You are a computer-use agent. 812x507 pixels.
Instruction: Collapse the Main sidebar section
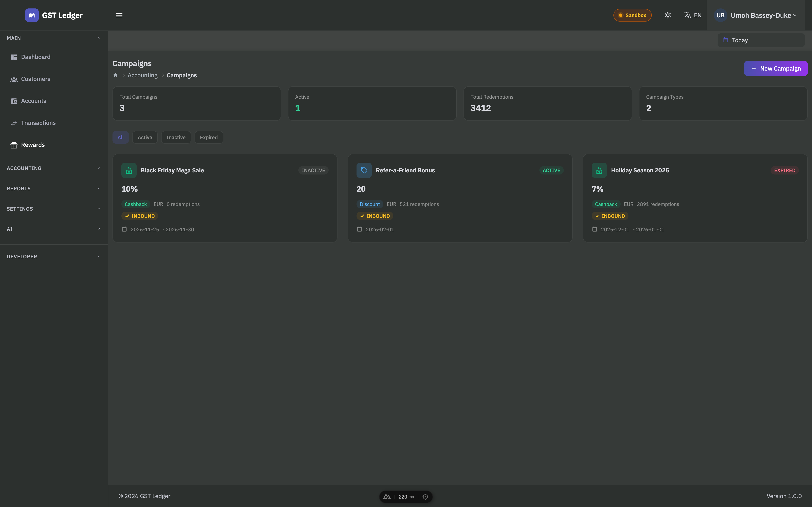pos(54,38)
